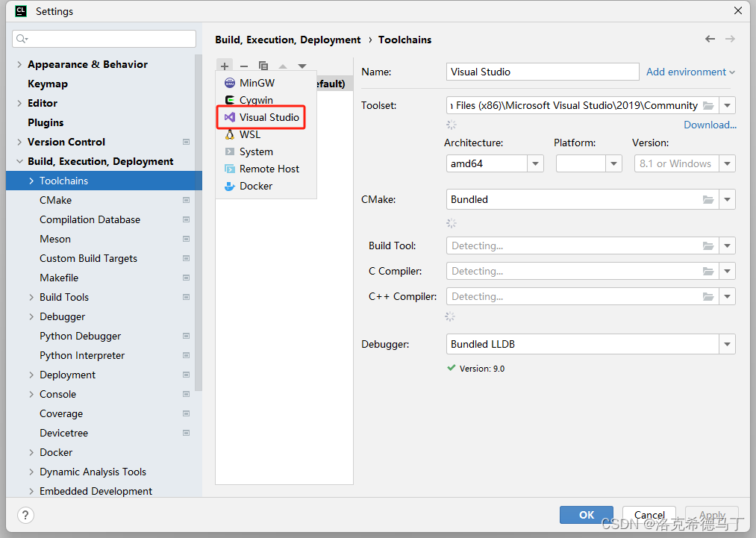Open Python Debugger settings page
Screen dimensions: 756x538
coord(80,336)
